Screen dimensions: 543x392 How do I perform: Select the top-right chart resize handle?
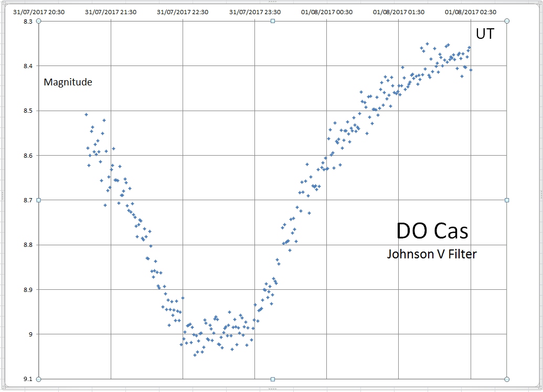click(507, 21)
